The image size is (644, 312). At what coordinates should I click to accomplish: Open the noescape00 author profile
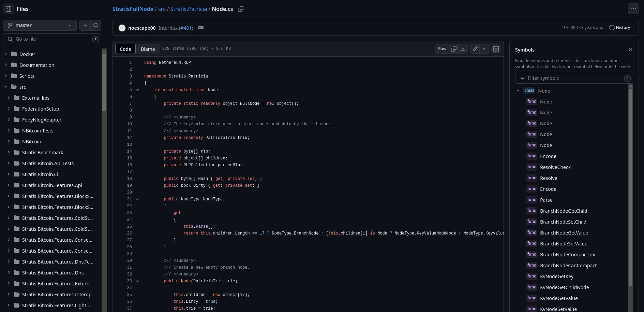tap(142, 28)
